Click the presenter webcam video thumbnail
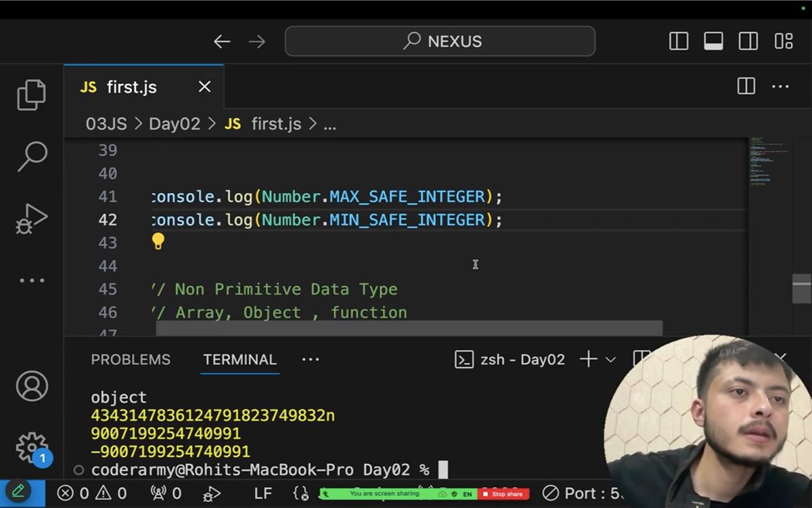 point(708,421)
